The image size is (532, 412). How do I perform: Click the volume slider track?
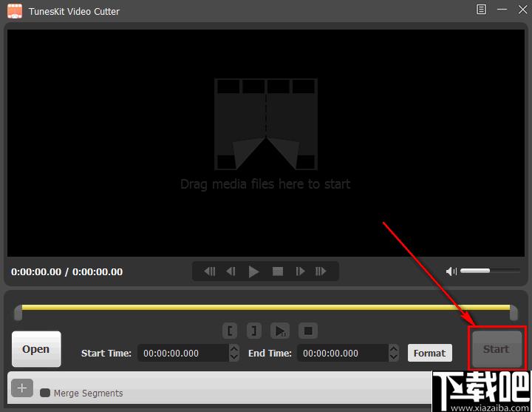tap(490, 271)
